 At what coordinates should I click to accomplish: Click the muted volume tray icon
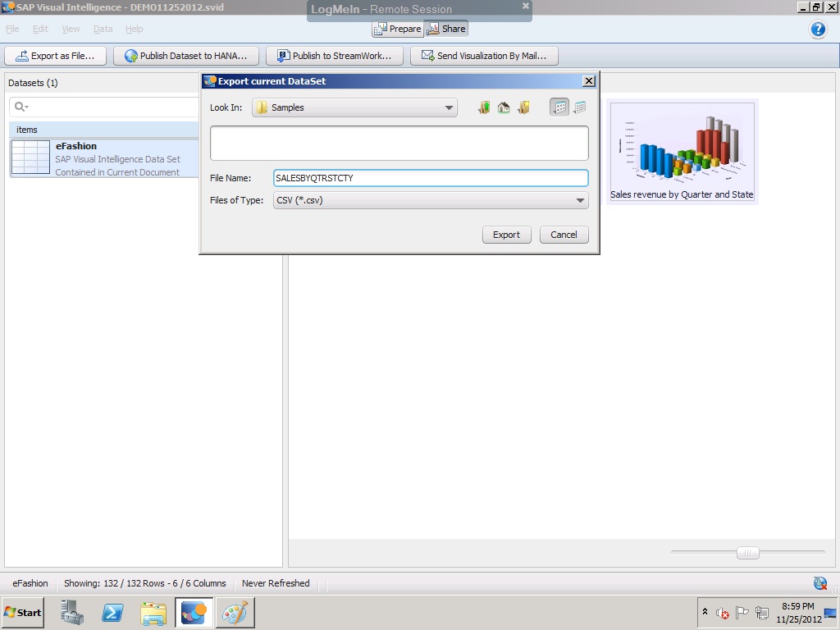point(723,613)
